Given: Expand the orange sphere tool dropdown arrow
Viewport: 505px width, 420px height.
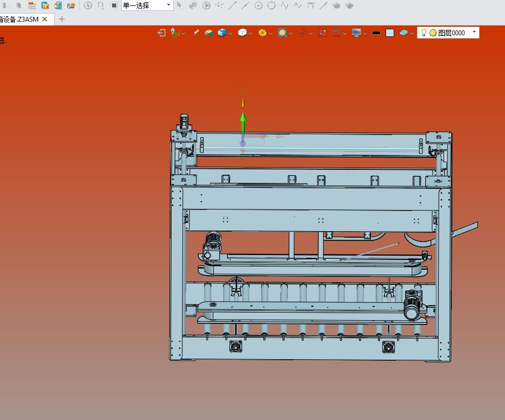Looking at the screenshot, I should (x=270, y=33).
